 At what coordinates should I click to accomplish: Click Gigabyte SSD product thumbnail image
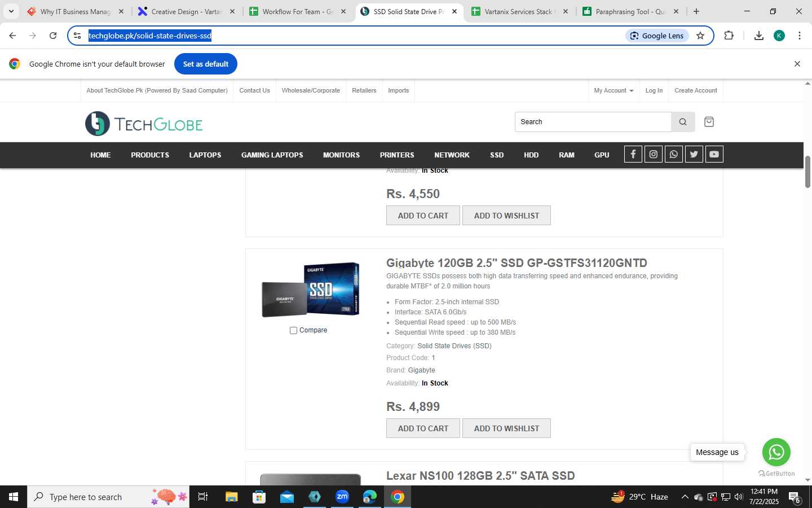click(x=311, y=290)
